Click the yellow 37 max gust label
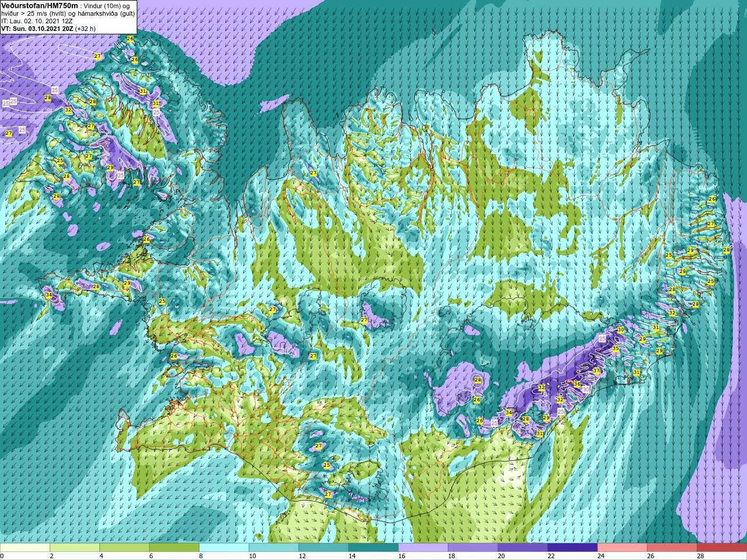The width and height of the screenshot is (747, 560). click(x=596, y=371)
